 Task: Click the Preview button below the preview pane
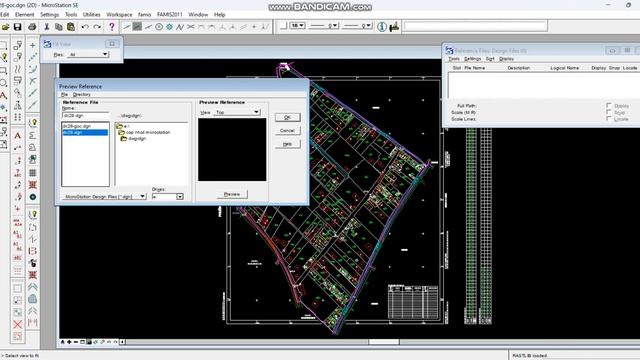pyautogui.click(x=232, y=194)
